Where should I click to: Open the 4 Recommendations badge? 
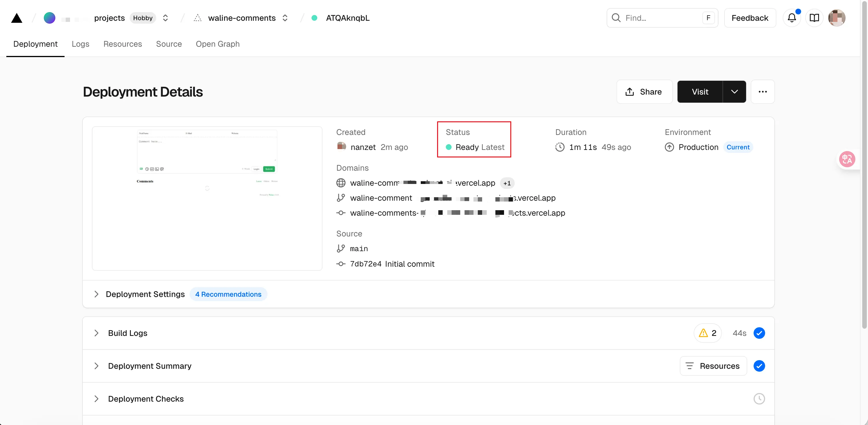tap(228, 294)
